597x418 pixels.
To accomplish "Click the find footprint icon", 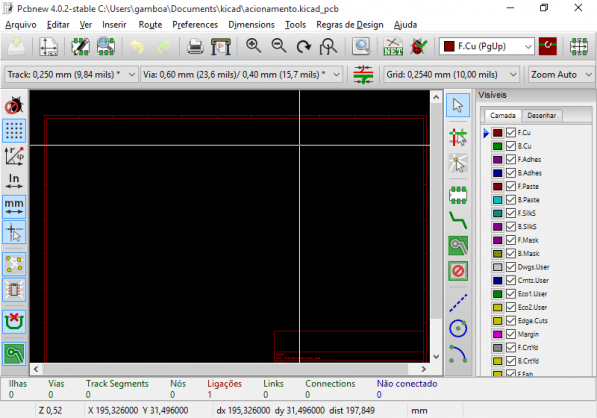I will [361, 46].
